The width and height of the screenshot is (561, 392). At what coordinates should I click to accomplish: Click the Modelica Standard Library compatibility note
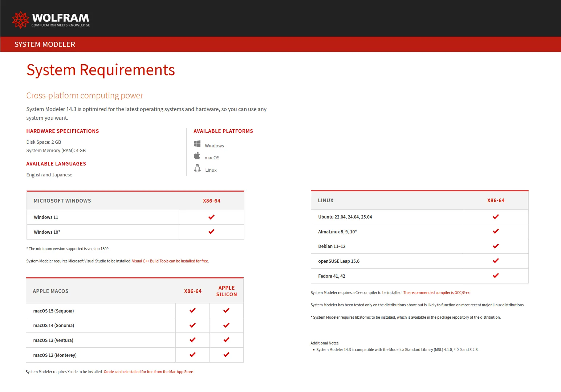pyautogui.click(x=397, y=350)
